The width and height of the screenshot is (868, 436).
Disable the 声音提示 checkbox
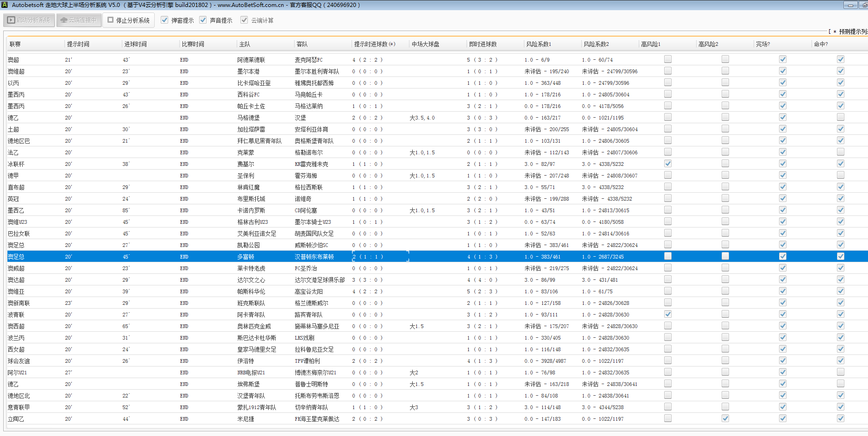pyautogui.click(x=203, y=20)
